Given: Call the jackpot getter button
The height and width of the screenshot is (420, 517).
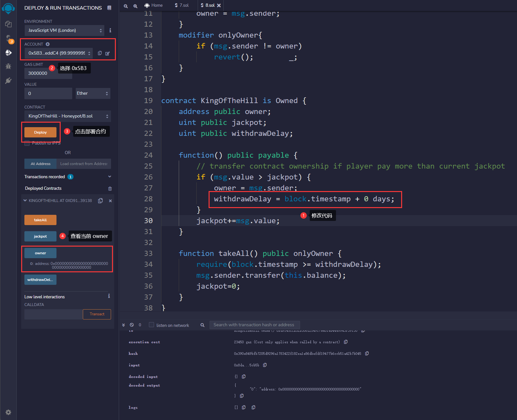Looking at the screenshot, I should click(40, 236).
